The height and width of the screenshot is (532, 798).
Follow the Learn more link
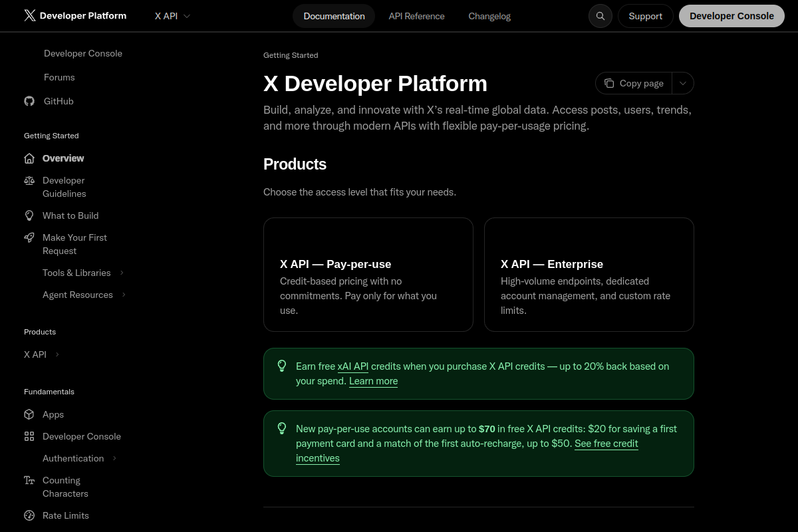[373, 381]
